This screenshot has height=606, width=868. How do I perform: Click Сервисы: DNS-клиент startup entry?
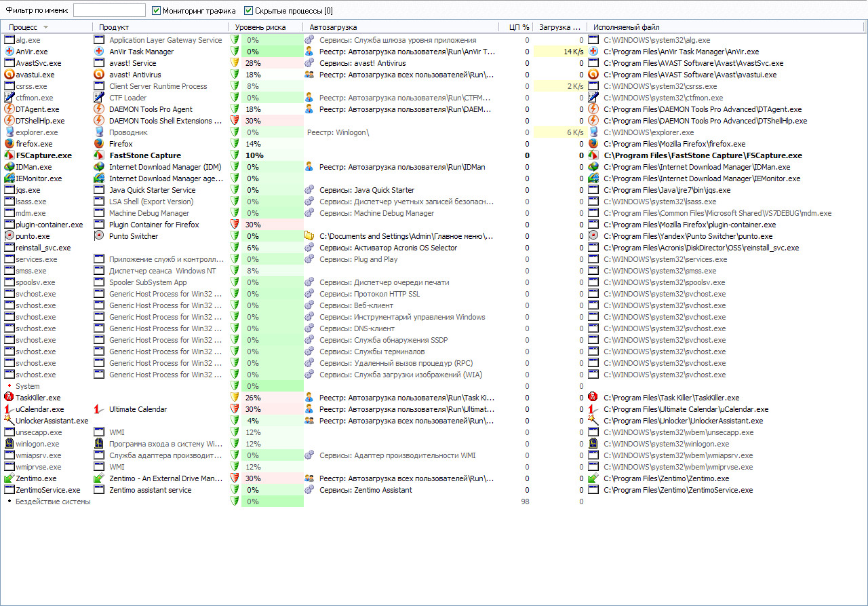tap(357, 328)
